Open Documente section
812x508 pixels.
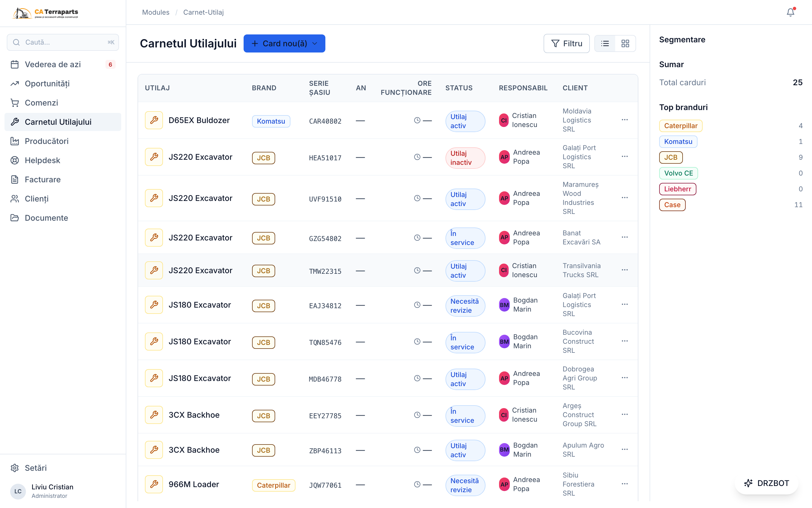(63, 218)
